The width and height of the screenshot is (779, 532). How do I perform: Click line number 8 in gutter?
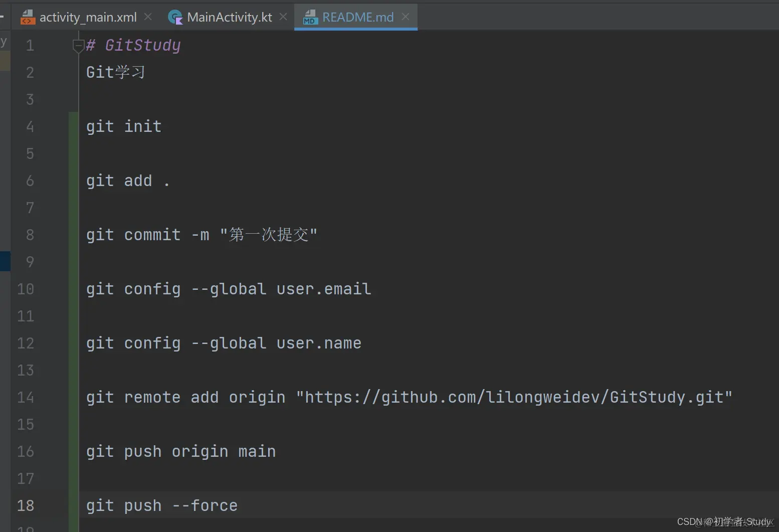click(x=30, y=235)
